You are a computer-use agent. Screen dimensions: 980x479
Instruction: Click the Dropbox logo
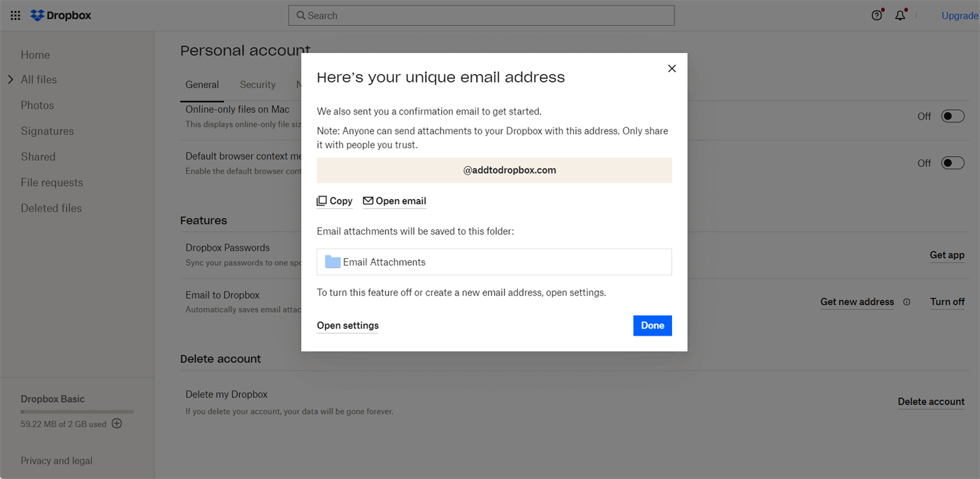pyautogui.click(x=61, y=15)
